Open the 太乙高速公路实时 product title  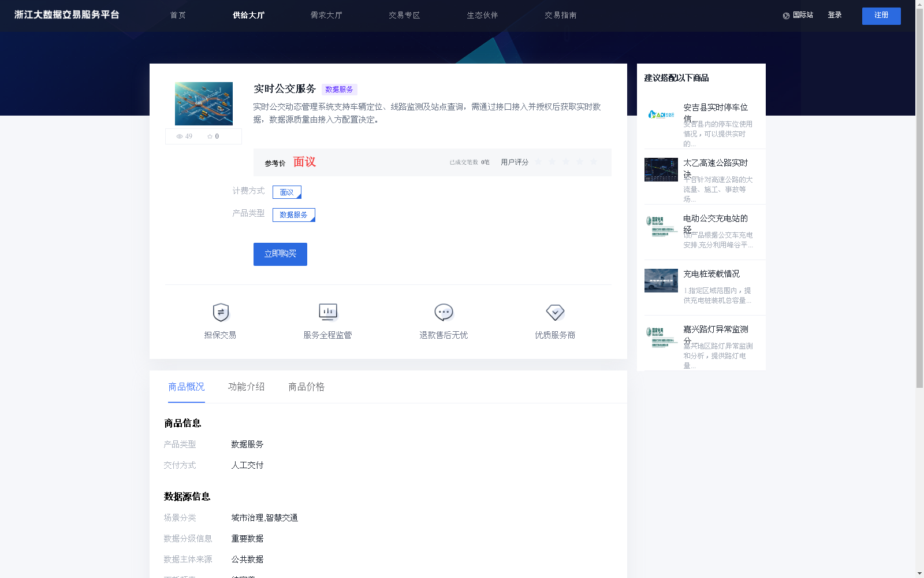pyautogui.click(x=716, y=168)
